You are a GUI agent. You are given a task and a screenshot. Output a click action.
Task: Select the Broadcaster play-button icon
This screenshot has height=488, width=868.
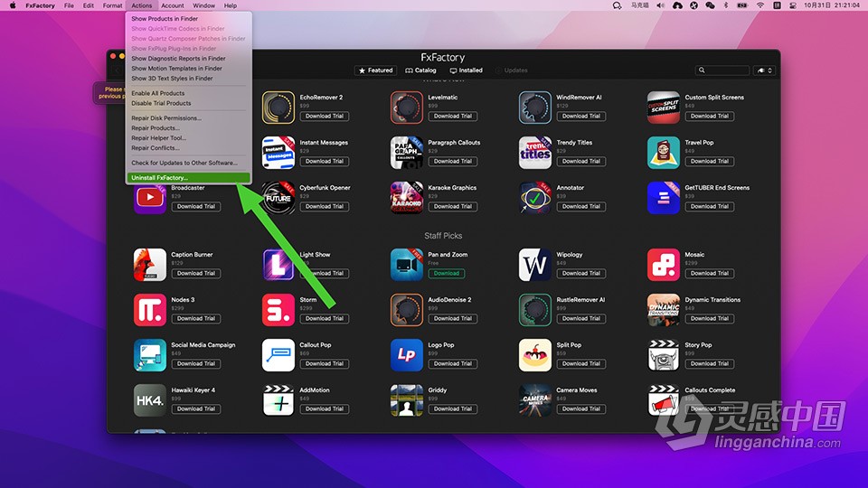click(149, 198)
